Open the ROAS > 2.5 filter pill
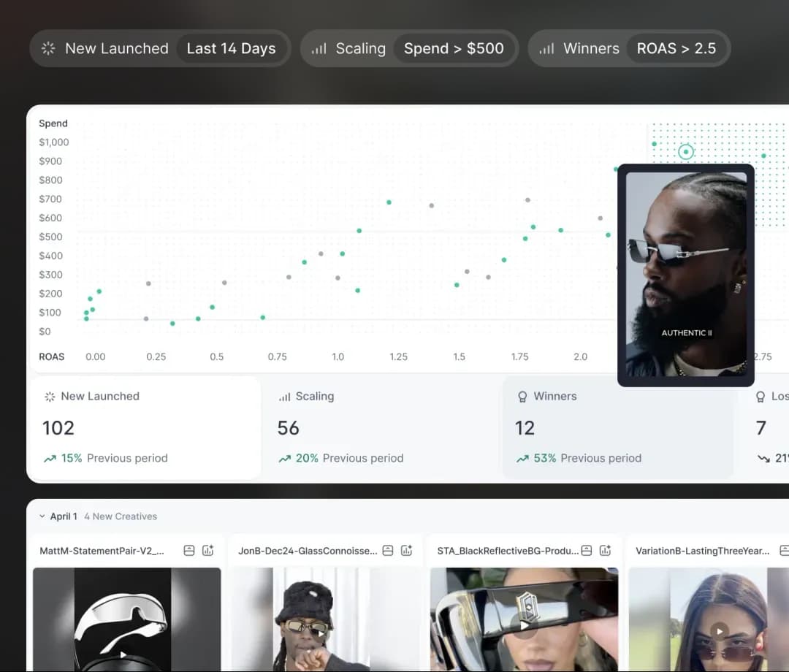This screenshot has height=672, width=789. point(676,48)
